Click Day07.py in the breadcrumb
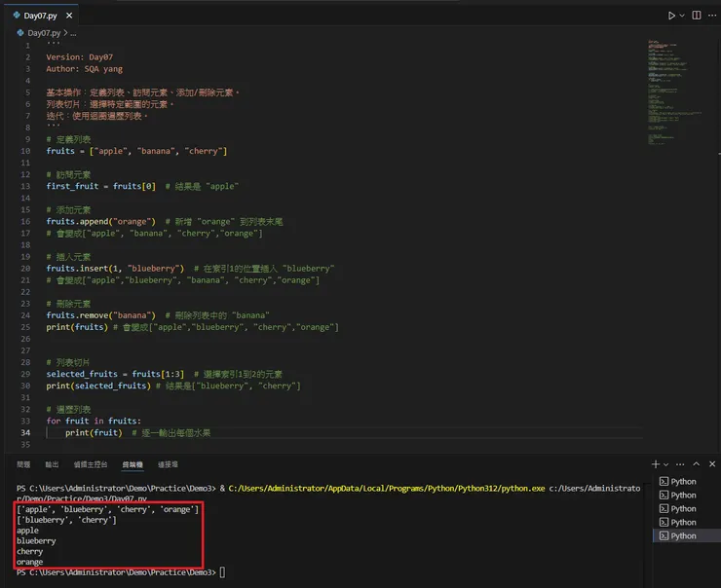Viewport: 721px width, 588px height. (x=44, y=33)
